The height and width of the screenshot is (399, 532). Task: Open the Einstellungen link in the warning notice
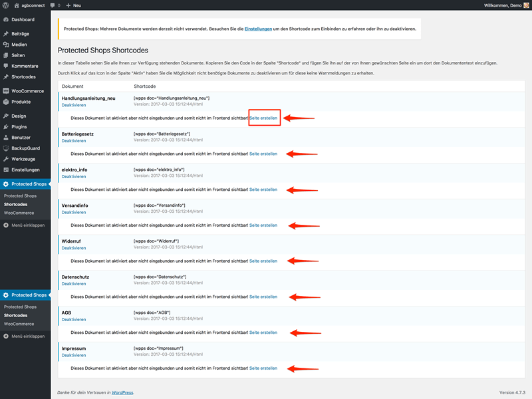pos(258,29)
